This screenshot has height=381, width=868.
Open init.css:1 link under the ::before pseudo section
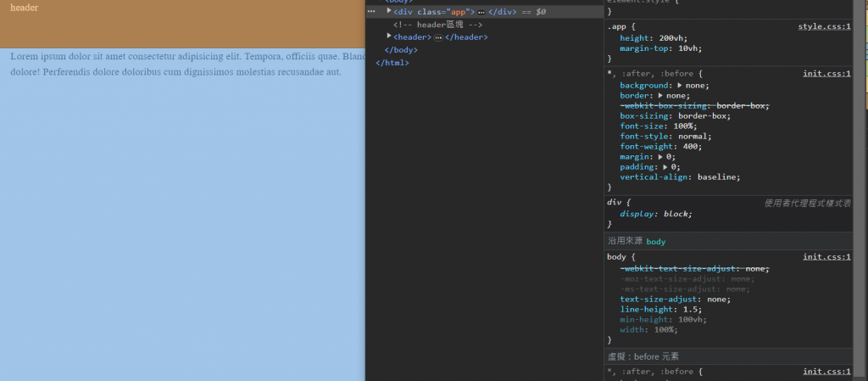827,372
